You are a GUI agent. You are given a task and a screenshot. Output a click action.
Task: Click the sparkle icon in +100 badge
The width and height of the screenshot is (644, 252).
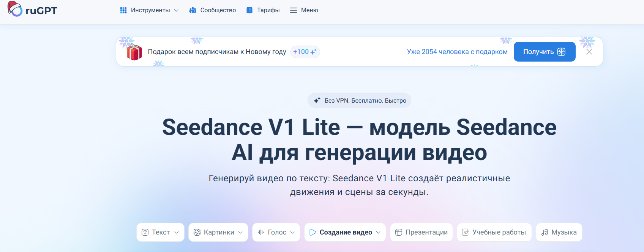click(314, 52)
